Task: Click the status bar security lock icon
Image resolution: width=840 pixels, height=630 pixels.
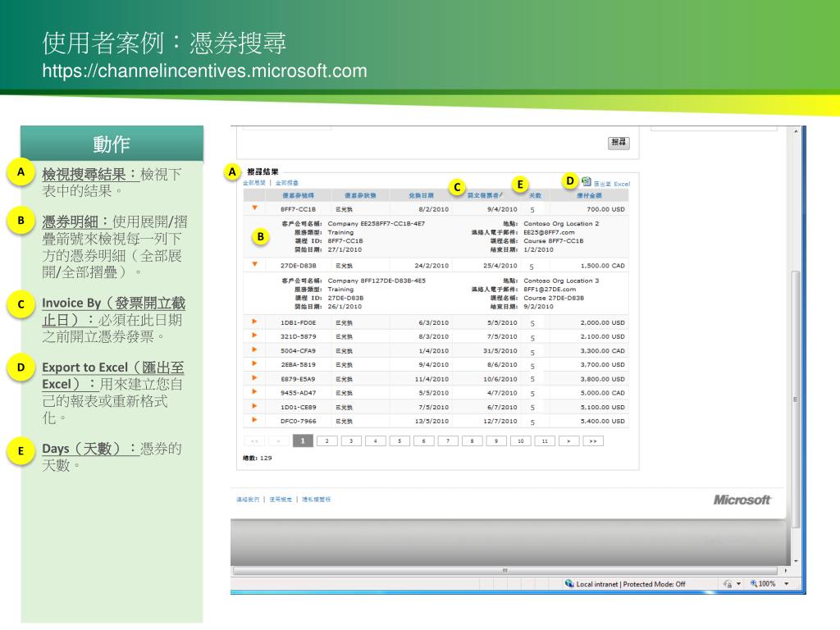Action: point(728,583)
